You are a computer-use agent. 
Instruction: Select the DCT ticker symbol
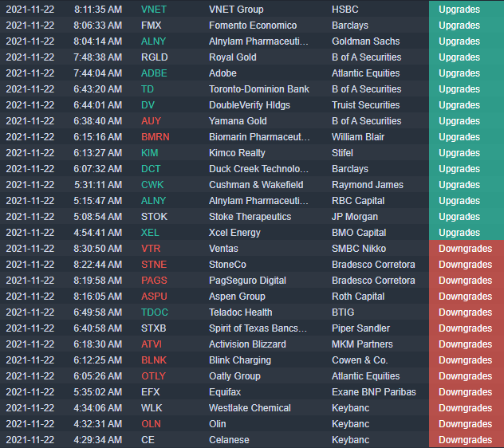coord(151,169)
